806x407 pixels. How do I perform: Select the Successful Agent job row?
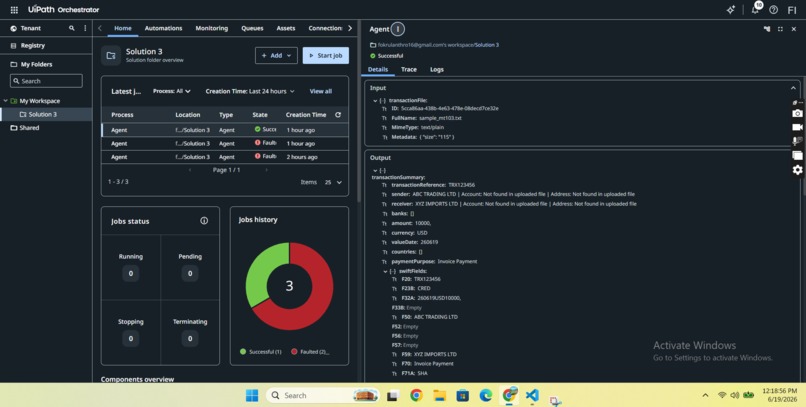225,130
